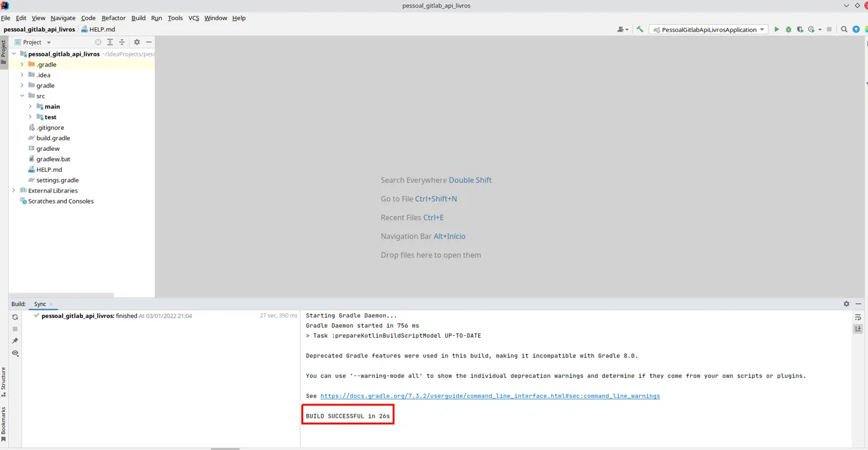Reload Gradle sync in Build panel
The width and height of the screenshot is (868, 450).
tap(15, 317)
